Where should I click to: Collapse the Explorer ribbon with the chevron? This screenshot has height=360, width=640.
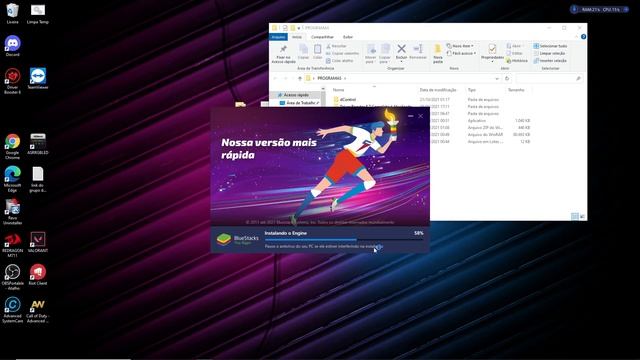576,37
